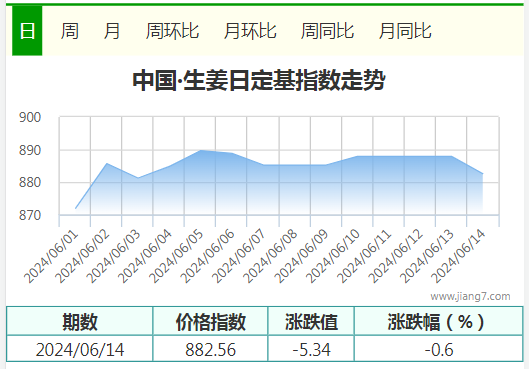Click the 2024/06/14 ending data point
This screenshot has height=369, width=529.
(x=483, y=174)
